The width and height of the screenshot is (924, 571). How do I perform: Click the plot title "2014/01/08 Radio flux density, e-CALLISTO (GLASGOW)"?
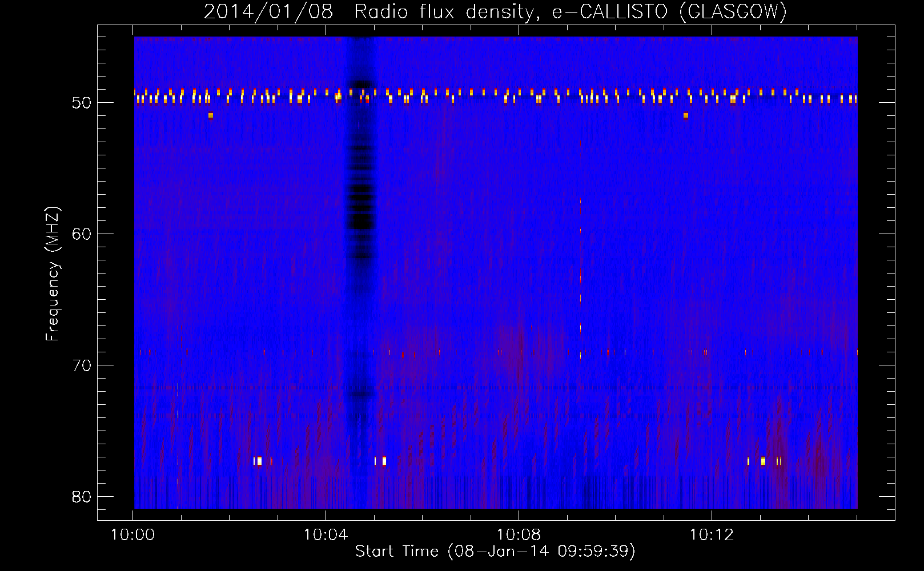point(495,11)
